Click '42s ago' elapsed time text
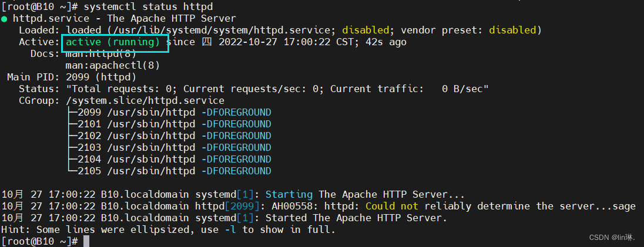 (383, 42)
